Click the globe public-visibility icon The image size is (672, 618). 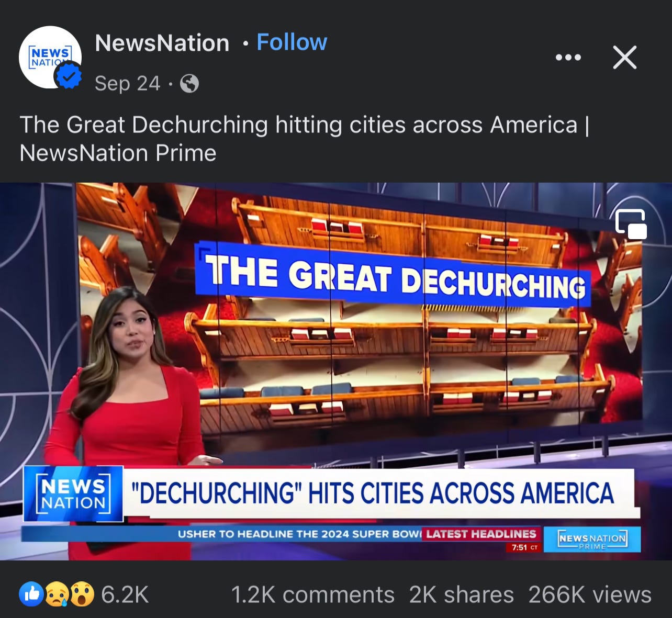(x=189, y=84)
